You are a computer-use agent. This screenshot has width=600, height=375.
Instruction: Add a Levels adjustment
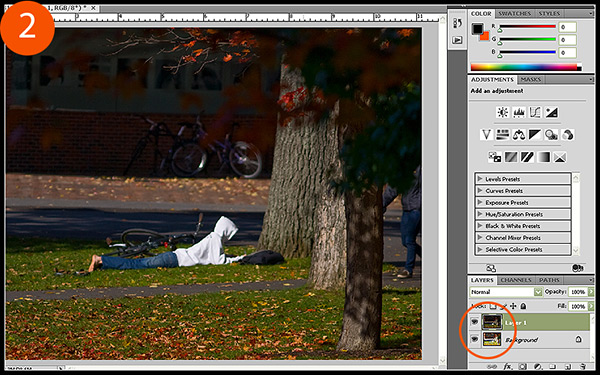[x=519, y=112]
